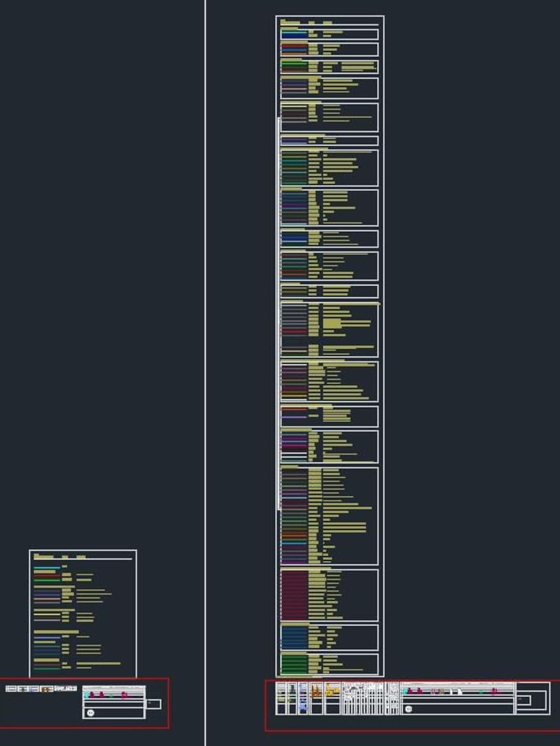Viewport: 560px width, 746px height.
Task: Select the small legend sheet panel on the left
Action: [83, 612]
